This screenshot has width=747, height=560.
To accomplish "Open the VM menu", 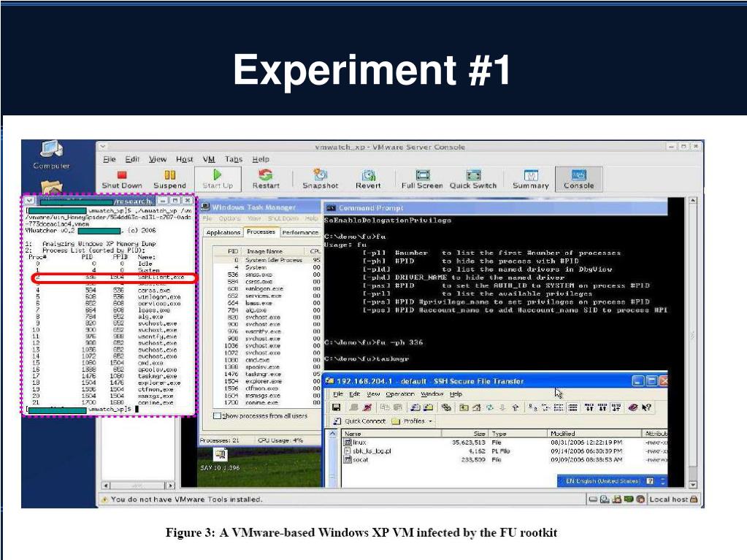I will tap(209, 159).
